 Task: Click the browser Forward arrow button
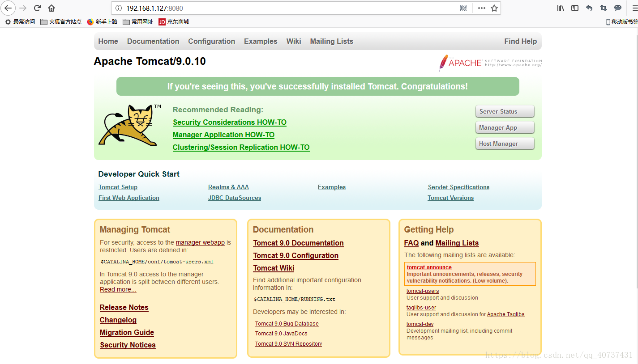(x=23, y=8)
